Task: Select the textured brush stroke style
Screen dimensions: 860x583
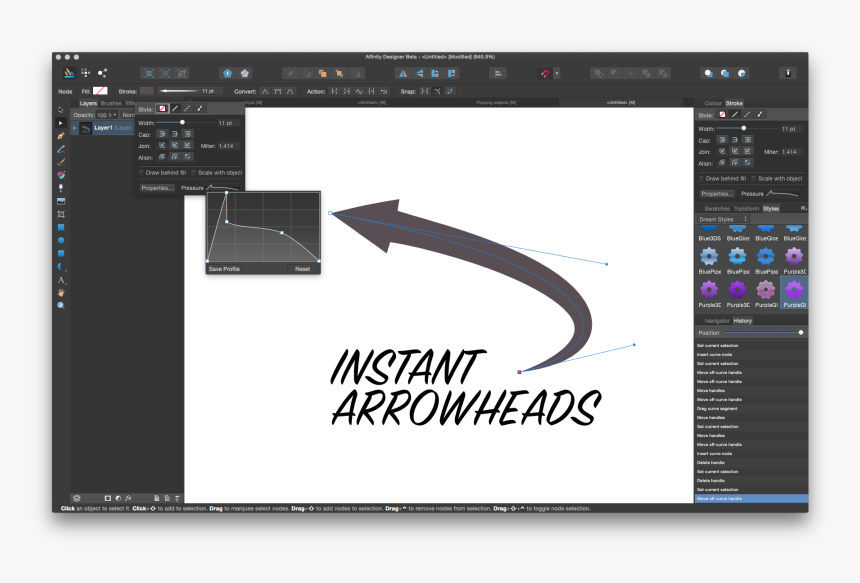Action: (x=199, y=108)
